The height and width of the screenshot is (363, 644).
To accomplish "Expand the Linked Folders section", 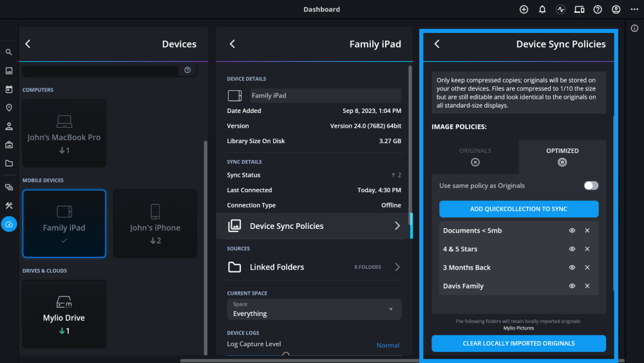I will [314, 267].
